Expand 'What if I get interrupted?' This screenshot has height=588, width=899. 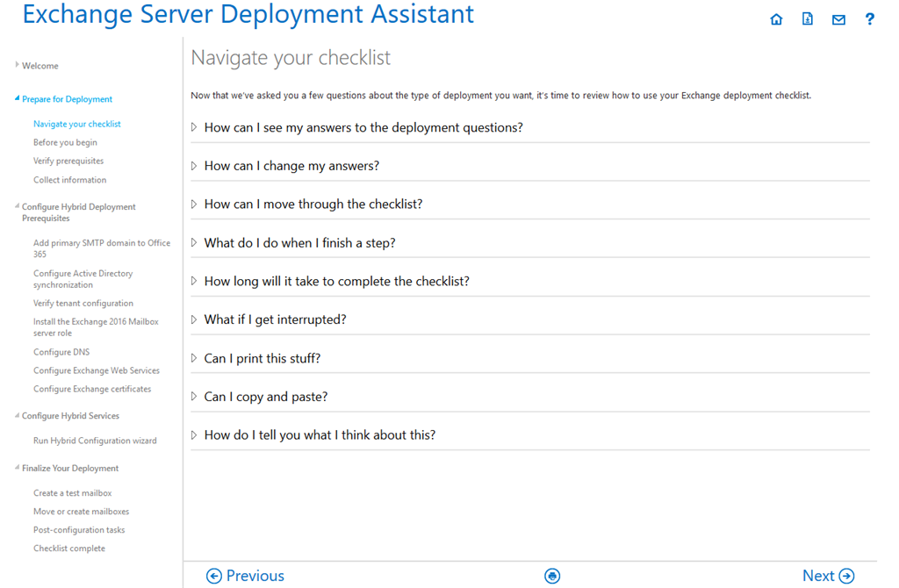[275, 319]
